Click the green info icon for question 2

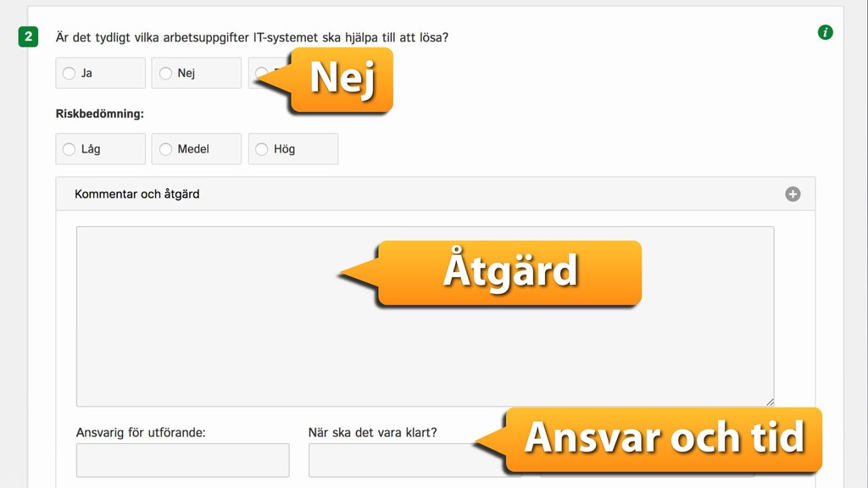(825, 32)
